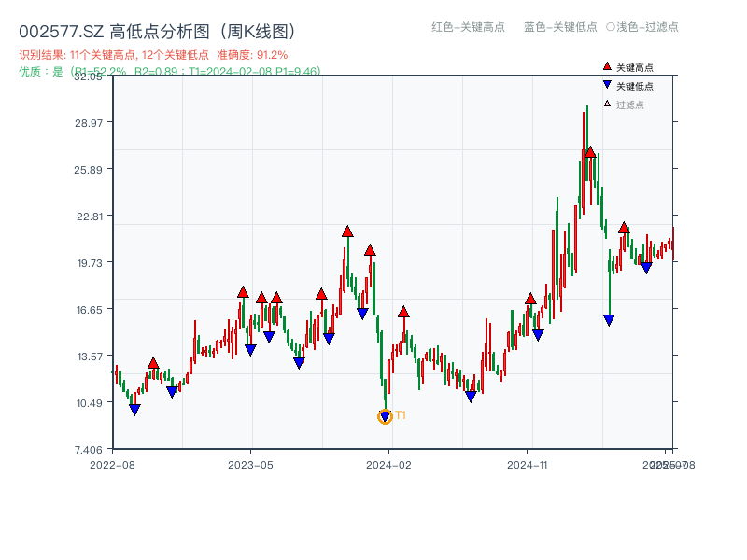Click the 13.57 y-axis label
747x560 pixels.
click(90, 357)
